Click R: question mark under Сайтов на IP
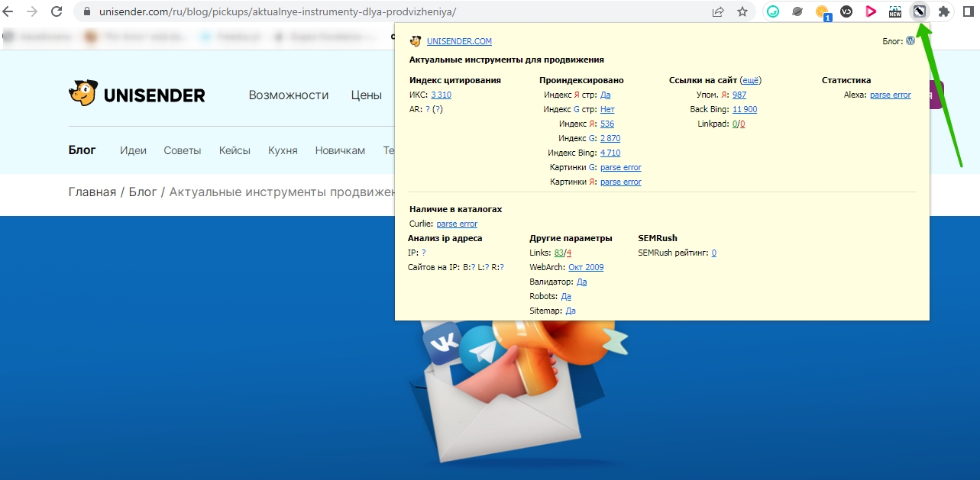Image resolution: width=980 pixels, height=480 pixels. click(x=502, y=267)
